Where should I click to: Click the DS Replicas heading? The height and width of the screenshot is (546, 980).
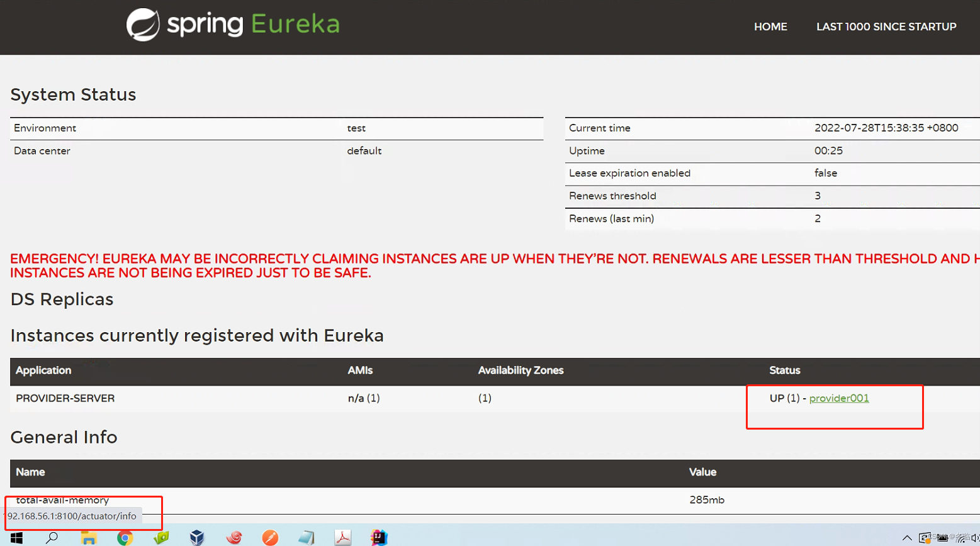[x=62, y=299]
